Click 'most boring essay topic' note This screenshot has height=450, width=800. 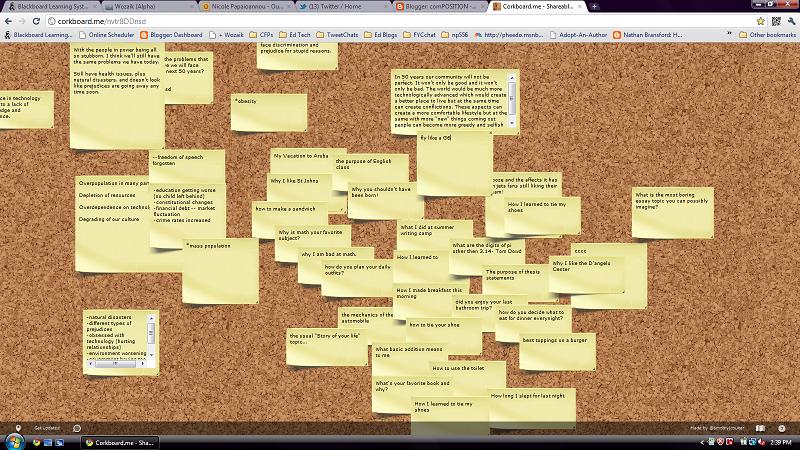click(672, 213)
